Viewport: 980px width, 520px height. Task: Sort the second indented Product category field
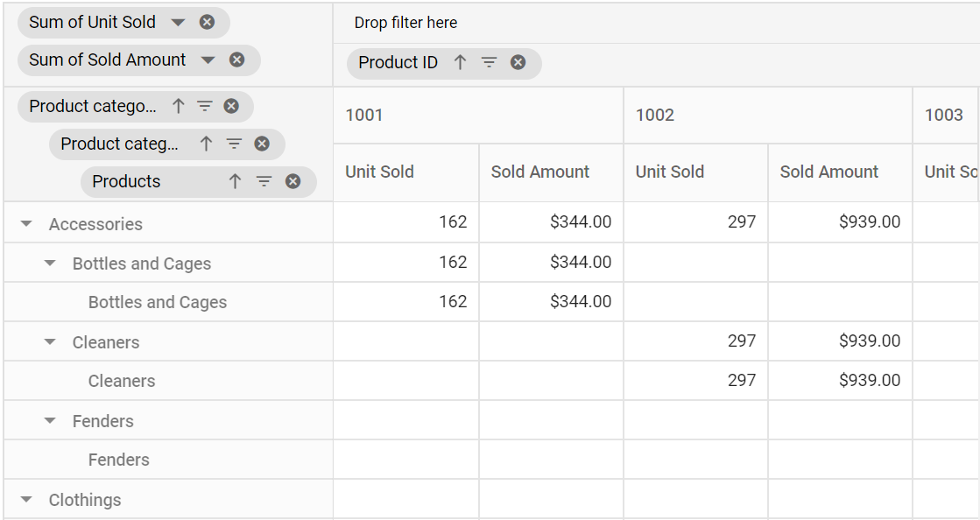[206, 144]
